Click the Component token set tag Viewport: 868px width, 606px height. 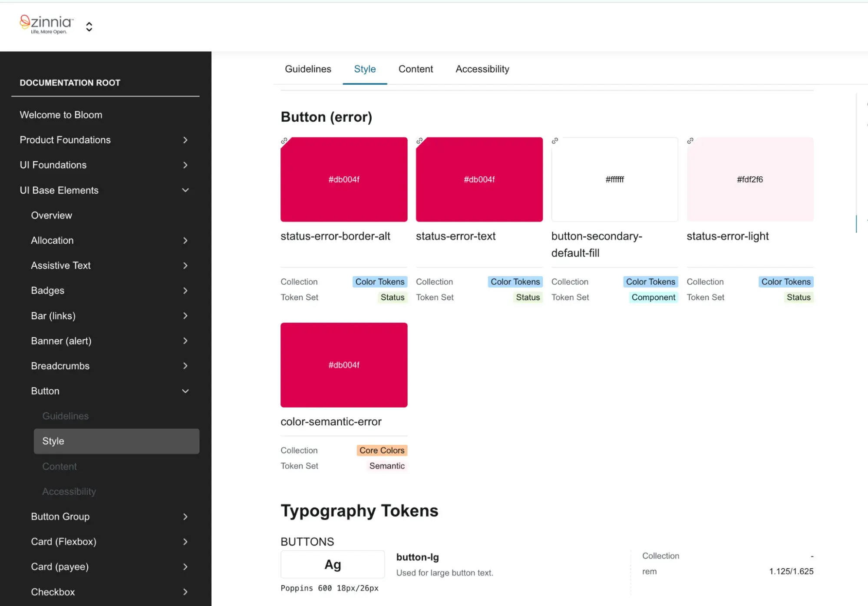coord(653,298)
